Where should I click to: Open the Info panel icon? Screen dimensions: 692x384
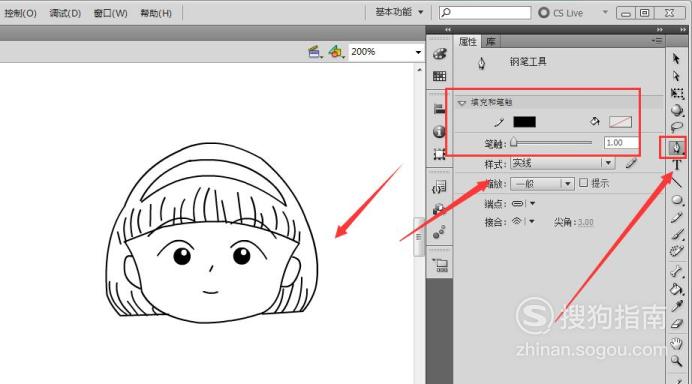coord(439,132)
